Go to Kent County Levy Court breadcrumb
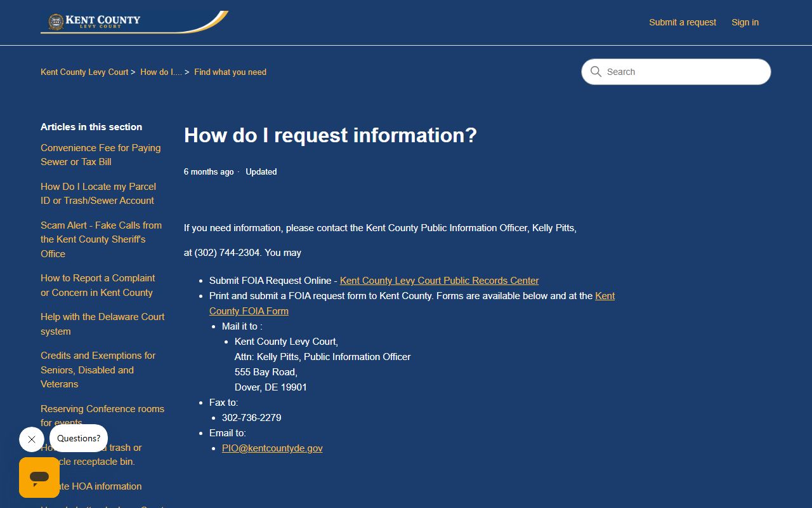This screenshot has height=508, width=812. point(84,72)
